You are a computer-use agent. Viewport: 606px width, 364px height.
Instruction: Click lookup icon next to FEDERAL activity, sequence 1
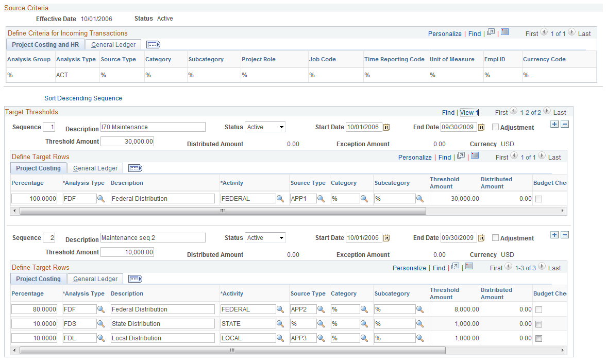click(x=280, y=198)
